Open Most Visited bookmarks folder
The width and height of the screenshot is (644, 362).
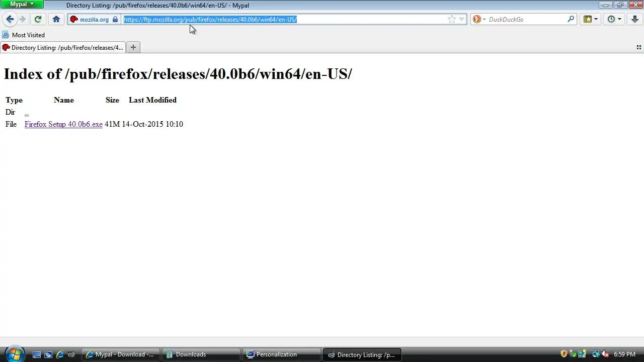24,35
